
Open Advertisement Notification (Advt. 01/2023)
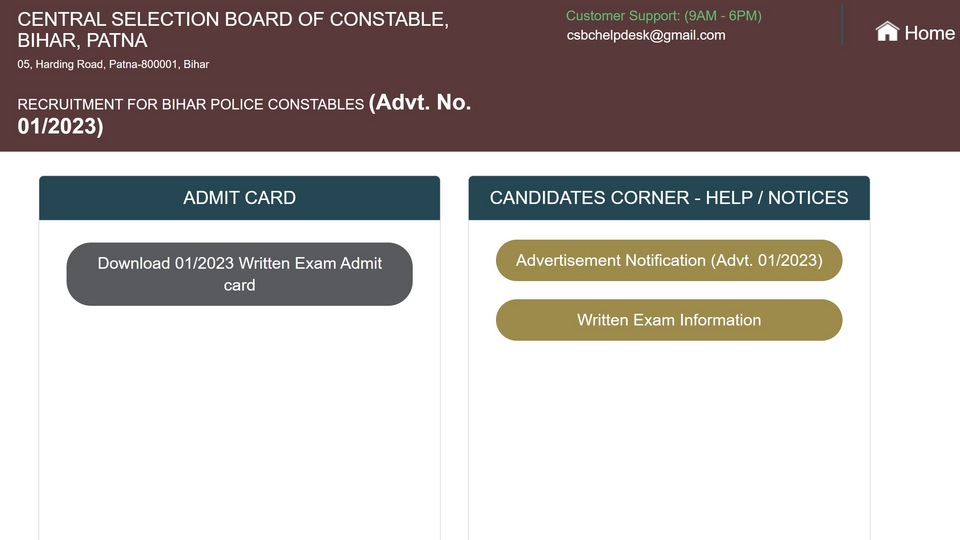(x=669, y=260)
